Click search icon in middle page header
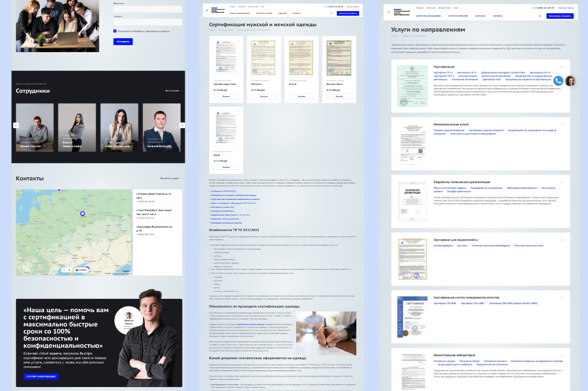 click(x=331, y=13)
